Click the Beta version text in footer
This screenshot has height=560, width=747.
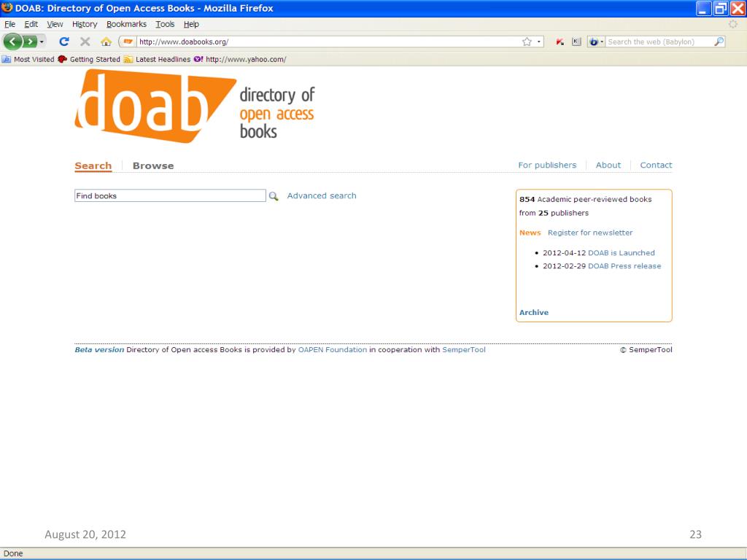click(x=99, y=350)
